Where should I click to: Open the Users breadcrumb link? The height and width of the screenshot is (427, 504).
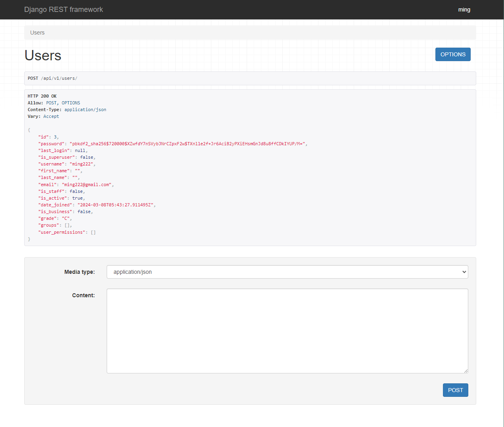[x=37, y=33]
